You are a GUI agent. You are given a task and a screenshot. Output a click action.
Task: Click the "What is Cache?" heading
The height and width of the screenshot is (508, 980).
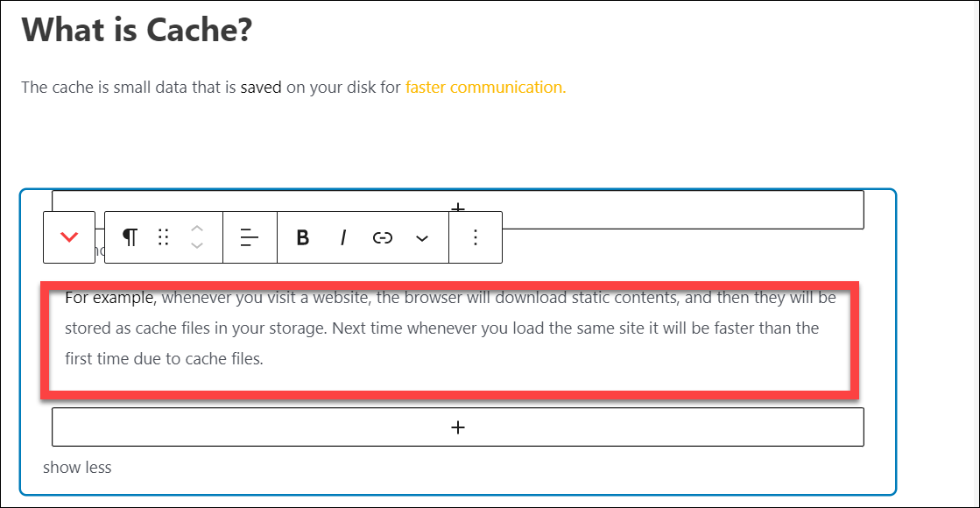pos(137,30)
